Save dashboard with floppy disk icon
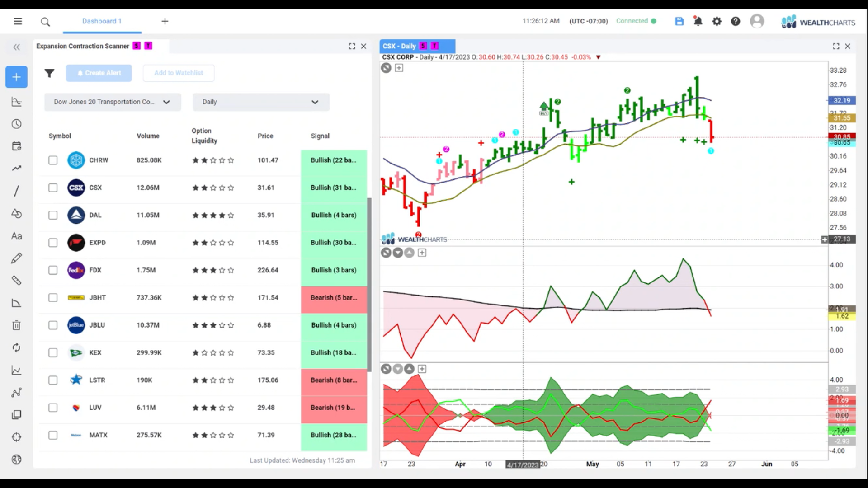Image resolution: width=868 pixels, height=488 pixels. (x=679, y=21)
